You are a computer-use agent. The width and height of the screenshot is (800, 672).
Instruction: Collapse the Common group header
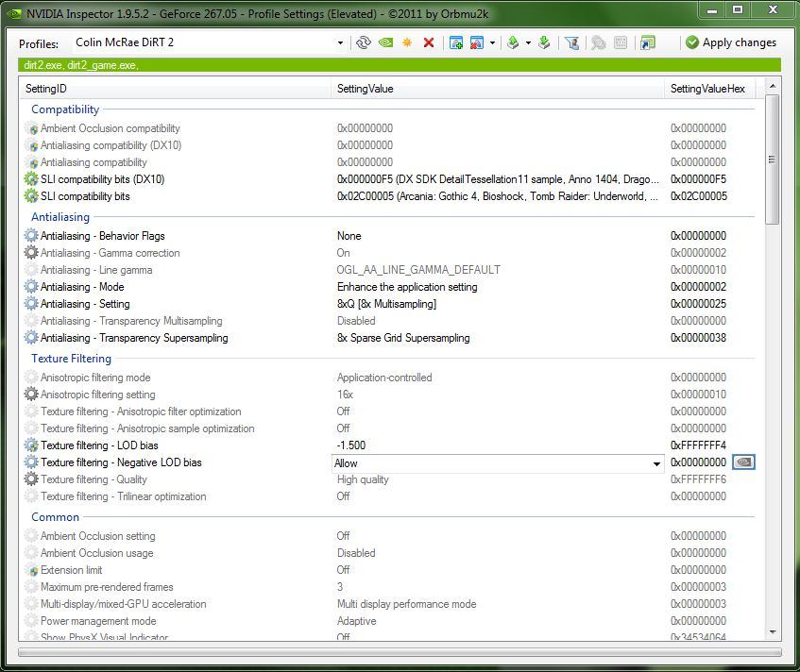55,517
